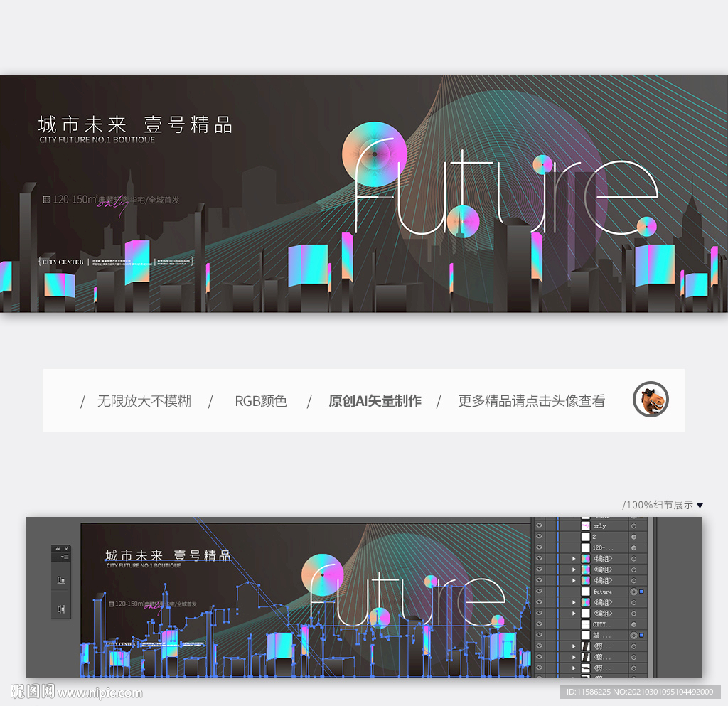Expand the bottom clipping group in the Layers panel
Screen dimensions: 728x706
coord(574,668)
